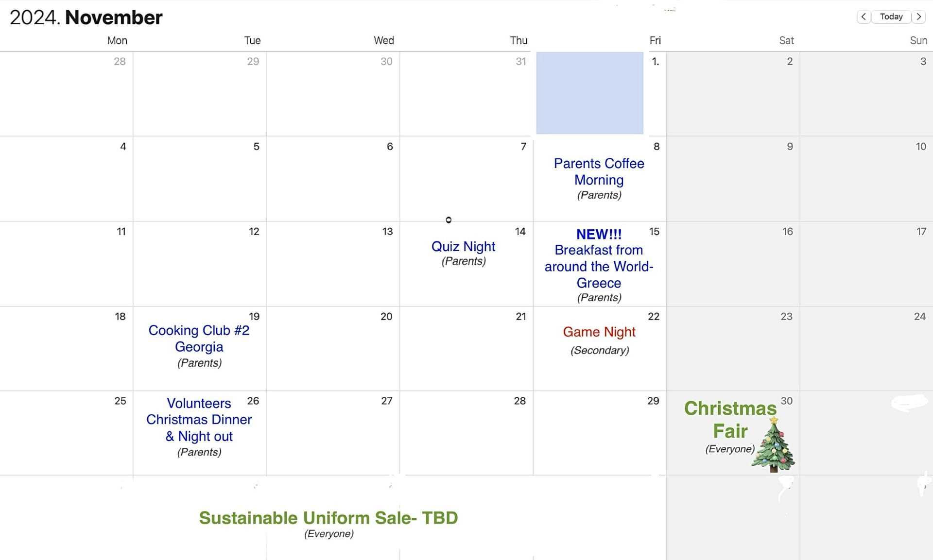Click date number 21

point(520,317)
